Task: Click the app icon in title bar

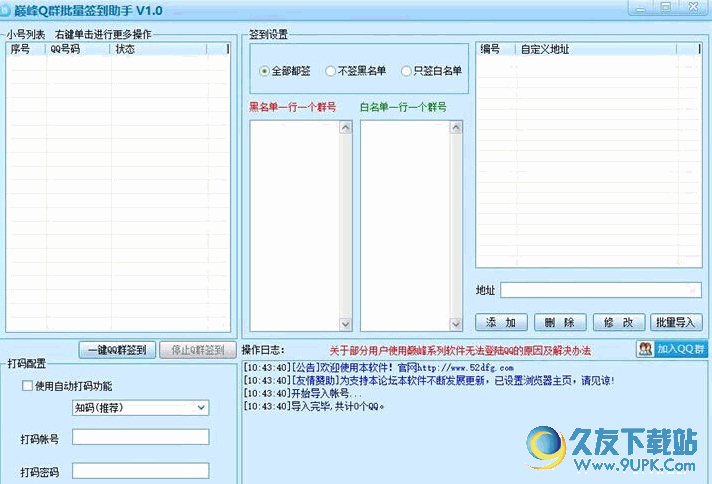Action: coord(5,10)
